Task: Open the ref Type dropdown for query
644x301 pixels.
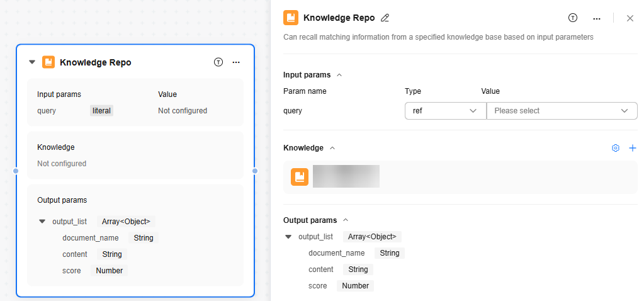Action: coord(445,111)
